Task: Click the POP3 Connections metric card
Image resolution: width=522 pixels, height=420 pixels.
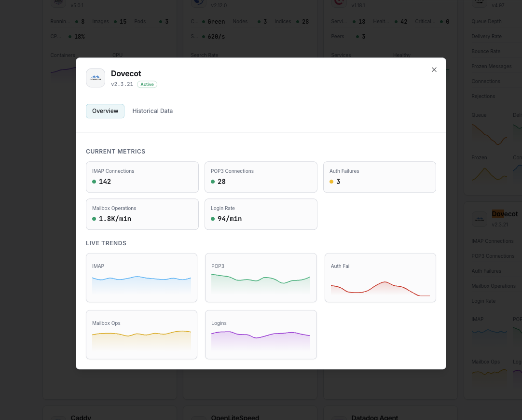Action: [x=261, y=177]
